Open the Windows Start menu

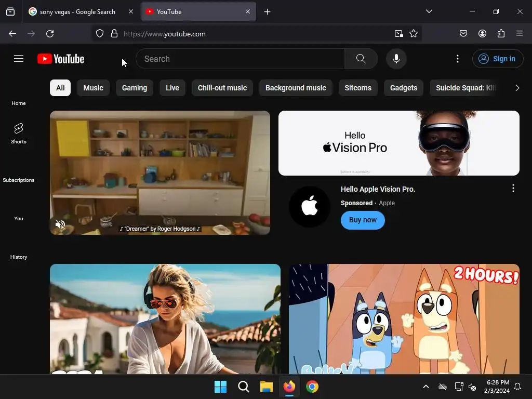coord(220,387)
